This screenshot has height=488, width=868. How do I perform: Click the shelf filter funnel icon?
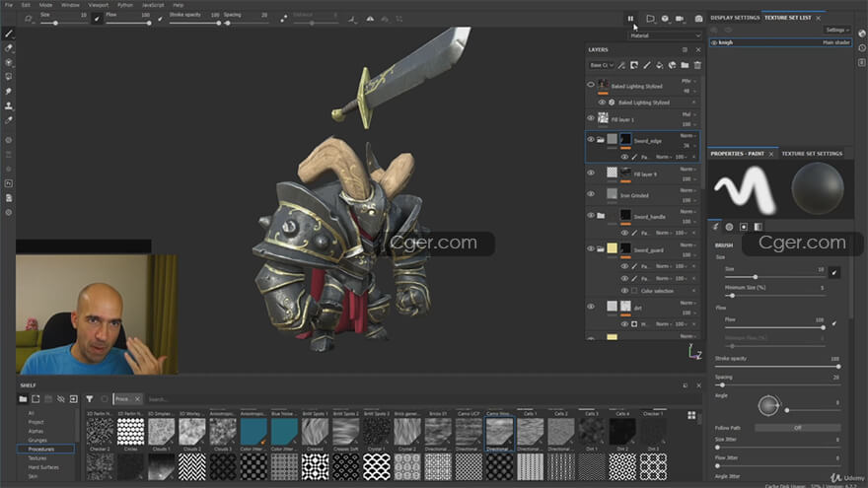click(x=89, y=399)
